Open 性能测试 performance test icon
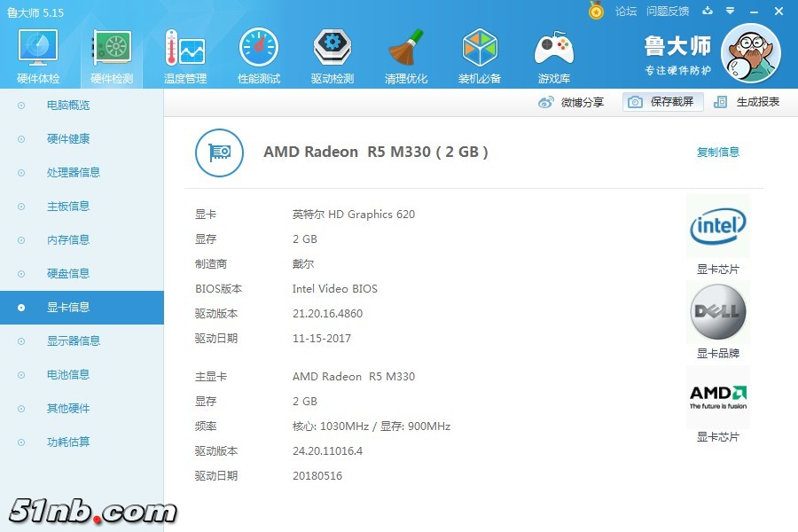This screenshot has width=798, height=532. [x=259, y=57]
